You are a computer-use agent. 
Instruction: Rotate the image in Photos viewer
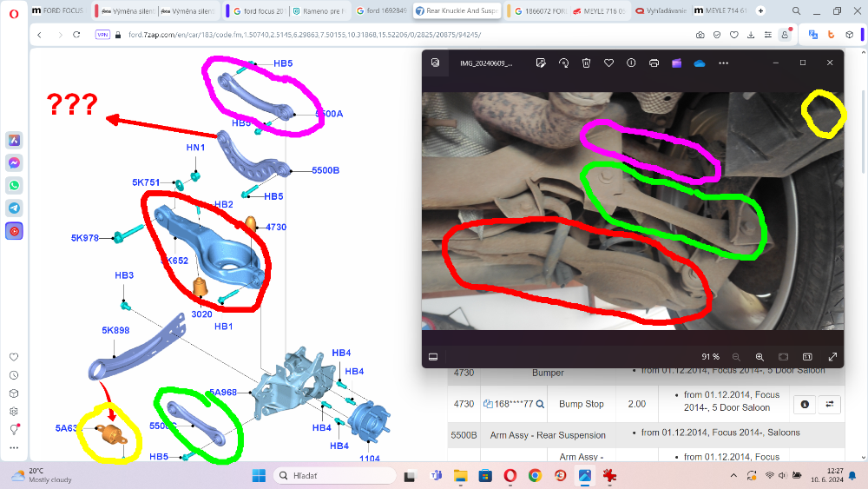click(x=563, y=63)
